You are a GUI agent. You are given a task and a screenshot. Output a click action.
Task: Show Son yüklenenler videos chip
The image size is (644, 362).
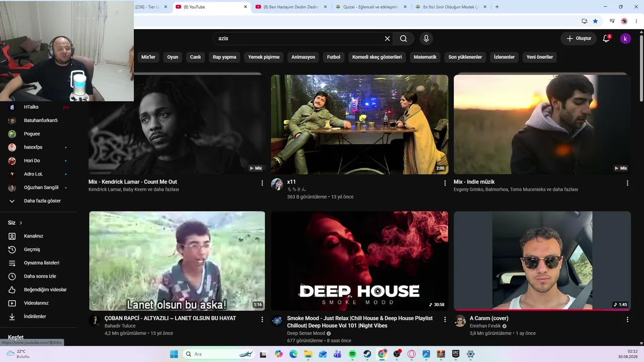(x=465, y=57)
